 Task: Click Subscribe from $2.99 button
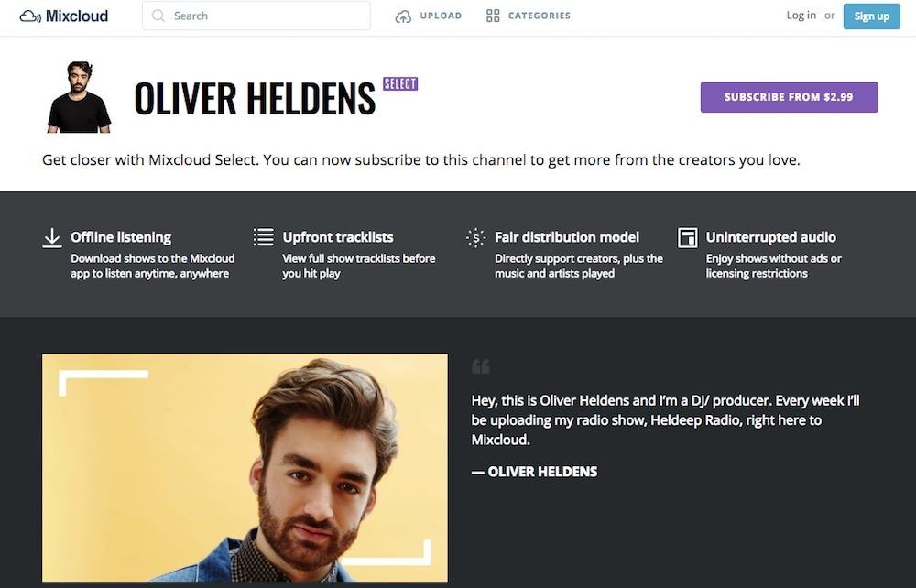pyautogui.click(x=789, y=97)
